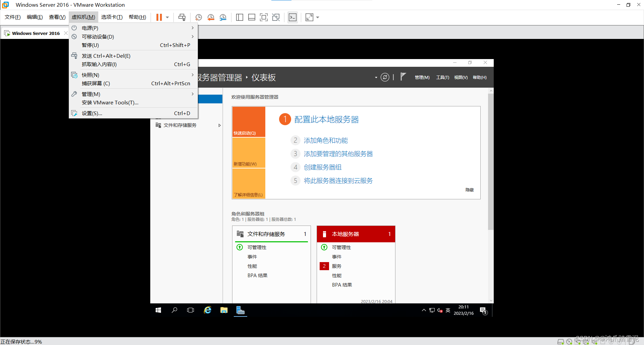644x345 pixels.
Task: Open the 文件和存储服务 group tile header
Action: coord(271,234)
